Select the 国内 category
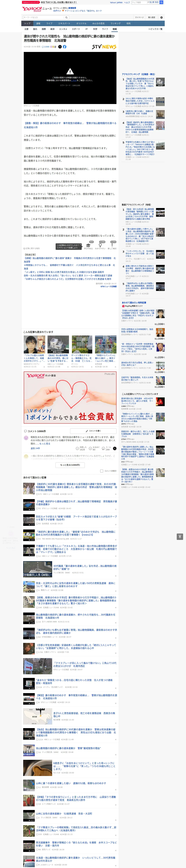Image resolution: width=186 pixels, height=868 pixels. click(35, 29)
